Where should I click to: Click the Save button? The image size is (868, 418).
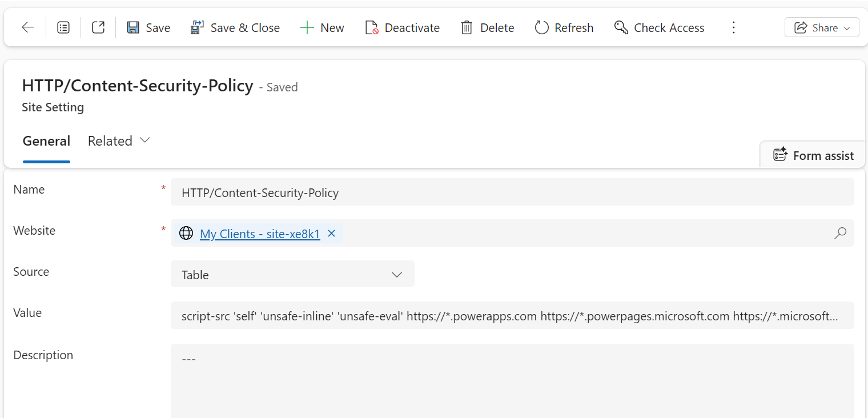[148, 27]
